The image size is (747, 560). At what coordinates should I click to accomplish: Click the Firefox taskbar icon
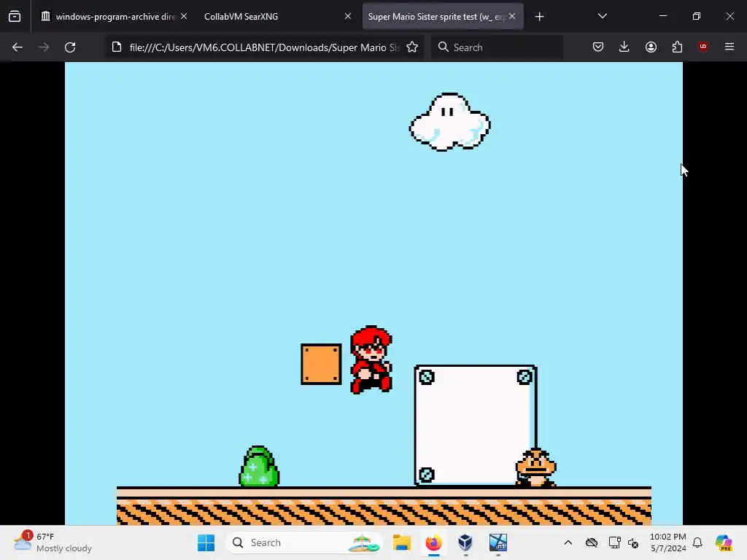click(x=433, y=542)
